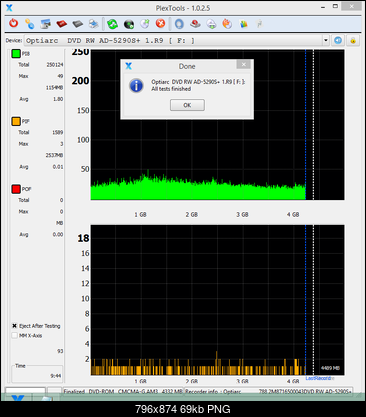This screenshot has height=417, width=366.
Task: Click the PIE average value 1.80
Action: tap(58, 99)
